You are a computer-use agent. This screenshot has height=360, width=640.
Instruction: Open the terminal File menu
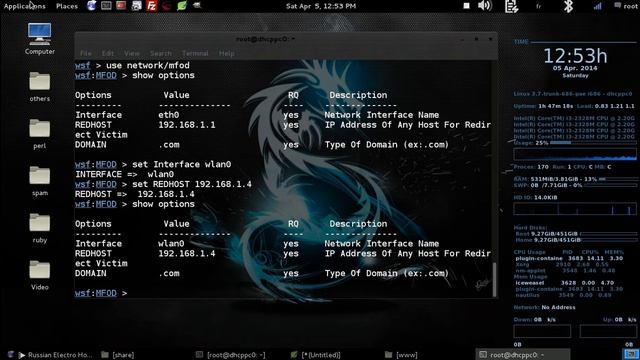[86, 53]
